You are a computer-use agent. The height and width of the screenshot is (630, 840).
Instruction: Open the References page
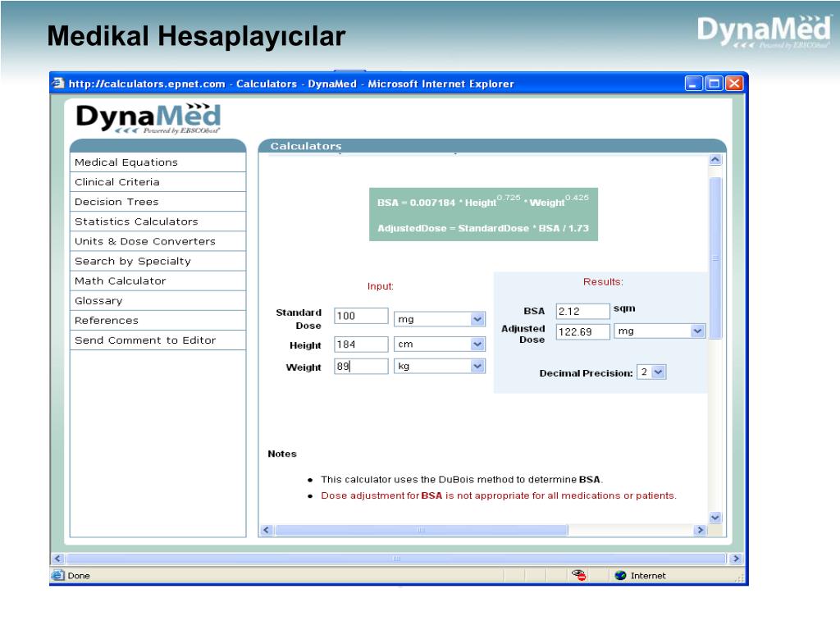tap(158, 321)
